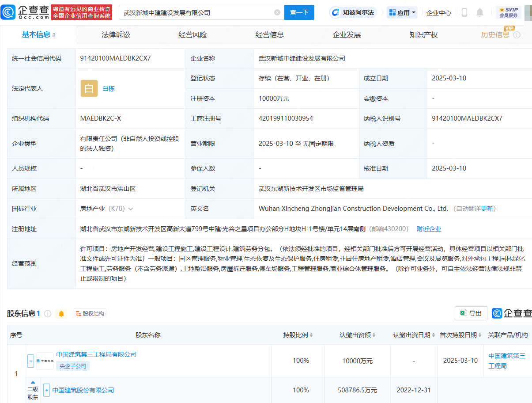Collapse 中国建筑第三工程局有限公司 row
The image size is (532, 403).
tap(31, 361)
